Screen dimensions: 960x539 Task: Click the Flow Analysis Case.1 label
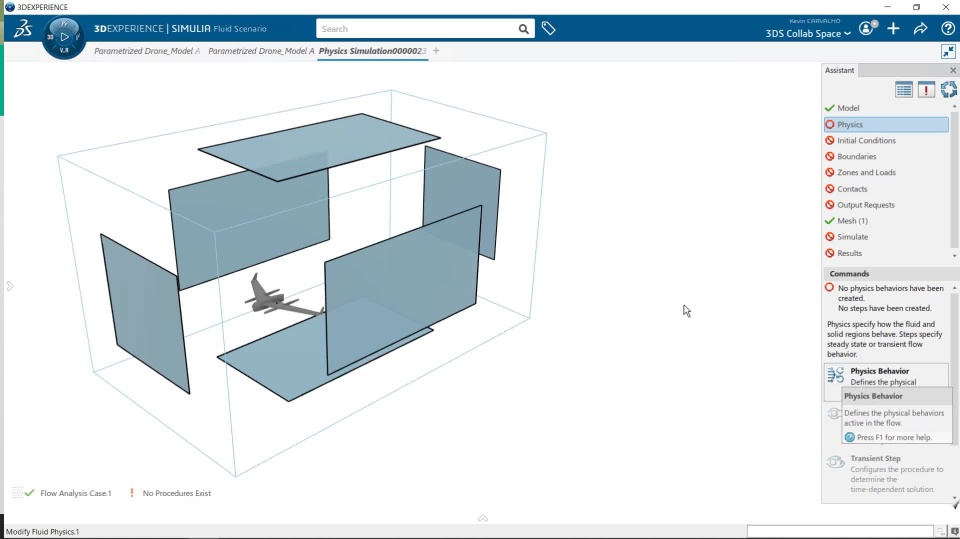click(x=76, y=493)
